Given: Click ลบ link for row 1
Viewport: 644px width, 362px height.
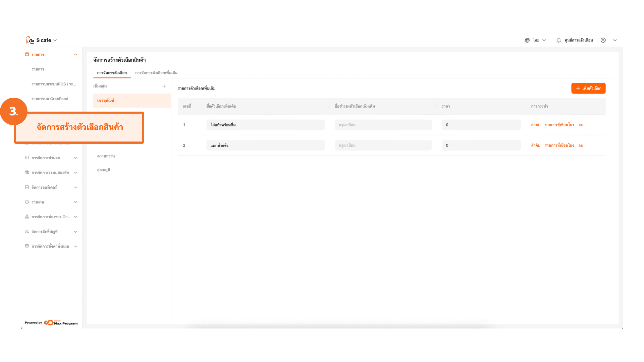Looking at the screenshot, I should pos(581,125).
